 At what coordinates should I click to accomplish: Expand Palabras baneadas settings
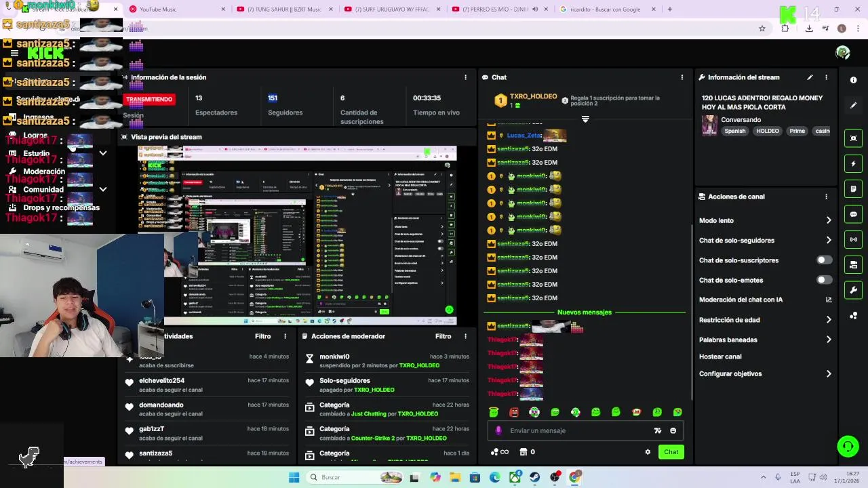pos(829,340)
